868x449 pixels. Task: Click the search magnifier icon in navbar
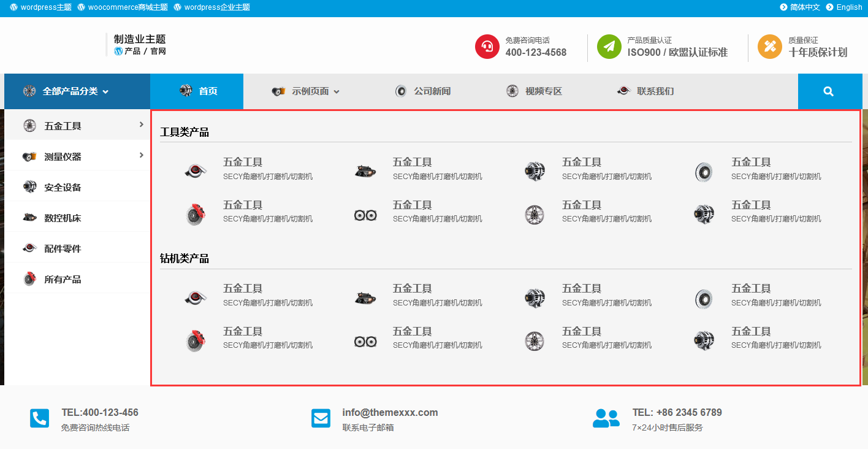click(x=828, y=91)
